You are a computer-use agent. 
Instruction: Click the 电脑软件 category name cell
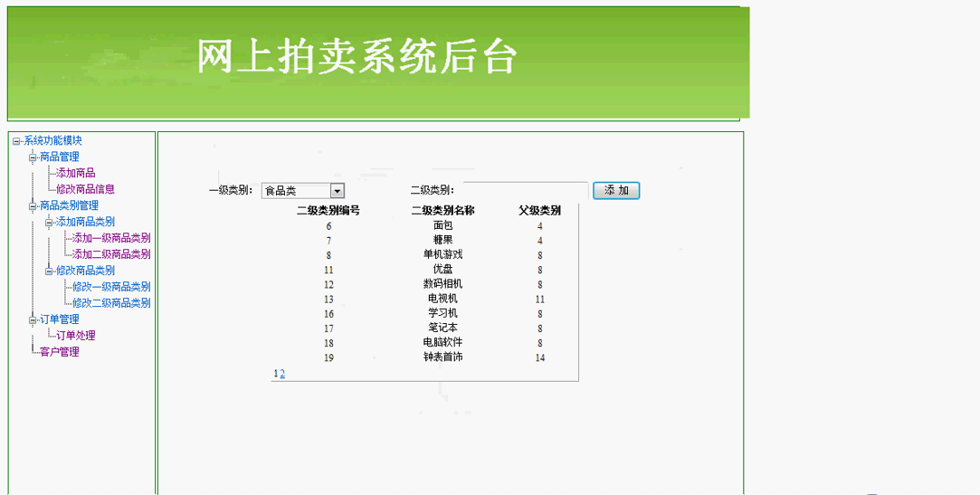tap(442, 342)
